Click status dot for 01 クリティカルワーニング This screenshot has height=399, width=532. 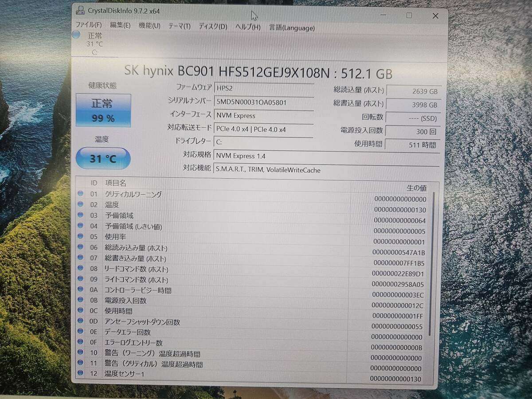[x=81, y=193]
